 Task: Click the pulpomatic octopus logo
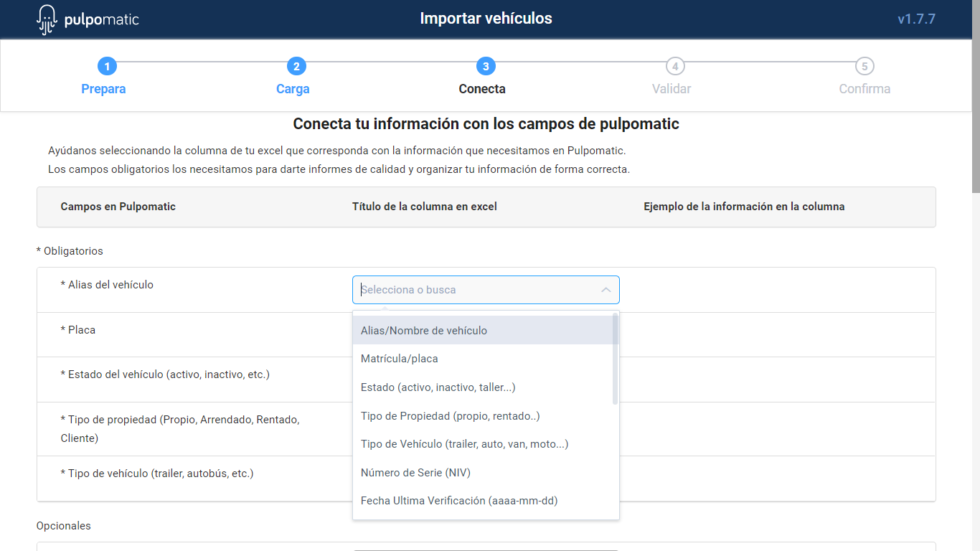click(x=47, y=19)
